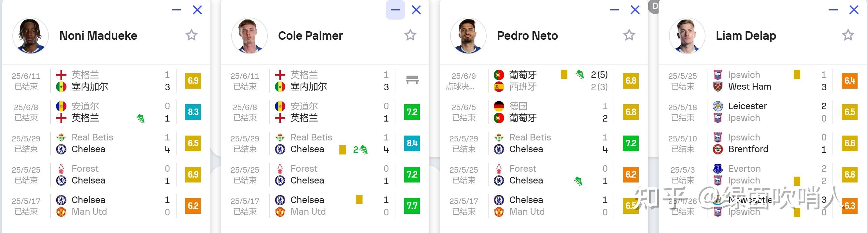Open Pedro Neto's player avatar

click(x=468, y=36)
